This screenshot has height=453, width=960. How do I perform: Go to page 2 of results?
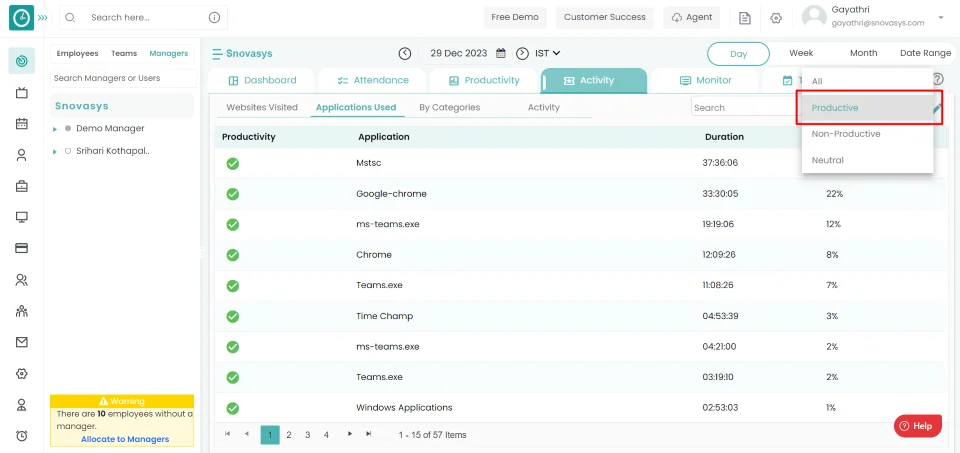[x=288, y=435]
